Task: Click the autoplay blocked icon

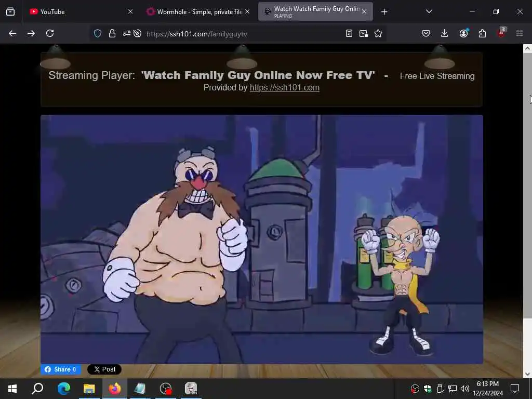Action: [x=137, y=33]
